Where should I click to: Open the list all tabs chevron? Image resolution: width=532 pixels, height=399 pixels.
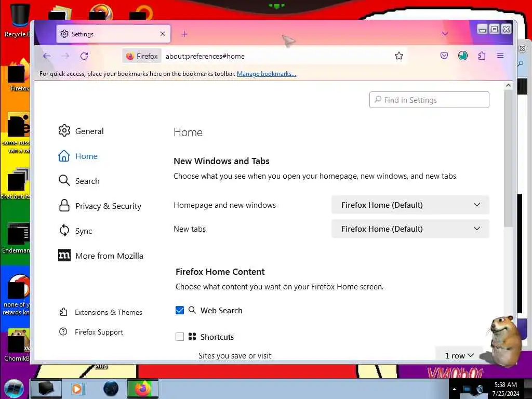pos(445,34)
